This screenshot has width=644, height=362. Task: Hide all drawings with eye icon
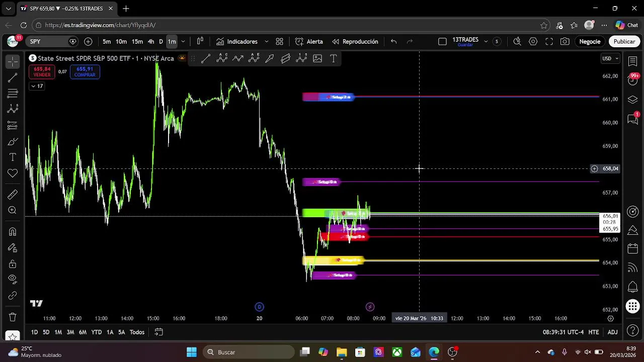click(13, 280)
